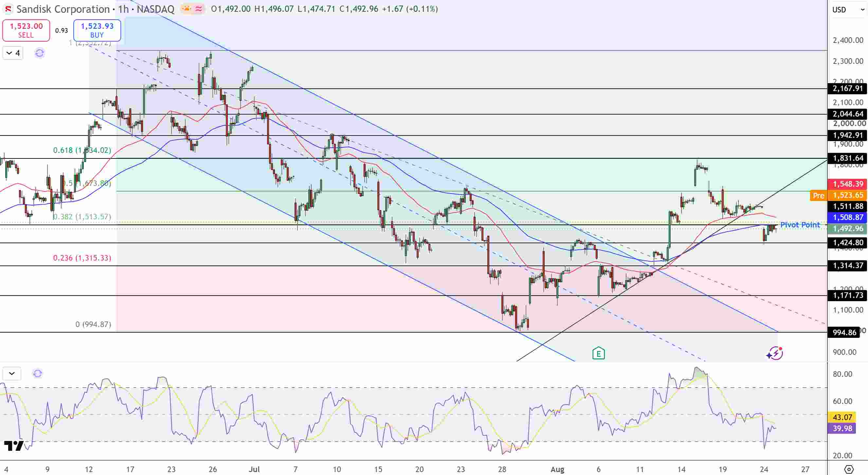The width and height of the screenshot is (868, 475).
Task: Click the Sandisk Corporation logo icon
Action: (x=8, y=9)
